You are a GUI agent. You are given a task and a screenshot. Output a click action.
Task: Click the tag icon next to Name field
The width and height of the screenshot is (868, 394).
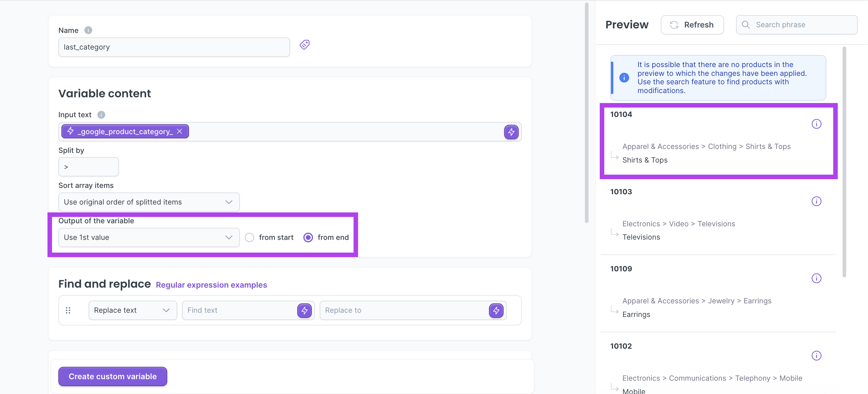304,45
